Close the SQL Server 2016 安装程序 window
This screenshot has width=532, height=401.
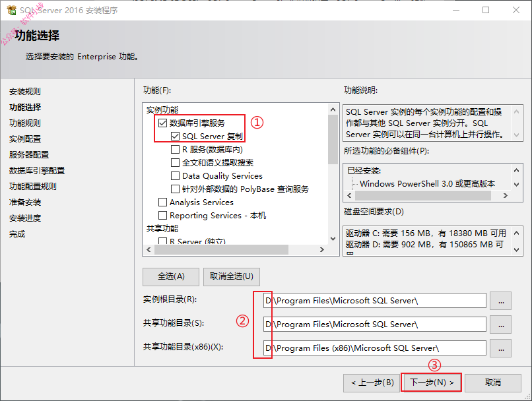click(516, 10)
